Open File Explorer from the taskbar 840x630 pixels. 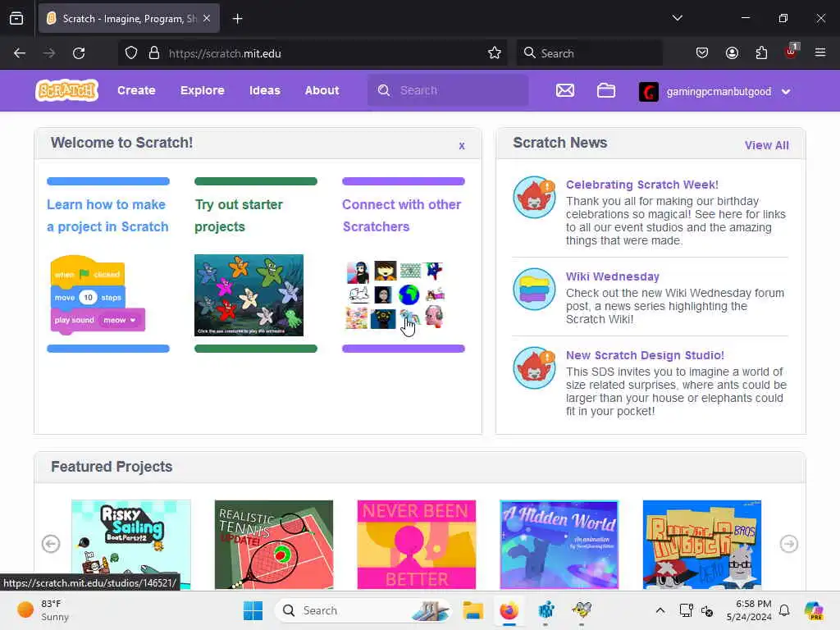point(473,610)
